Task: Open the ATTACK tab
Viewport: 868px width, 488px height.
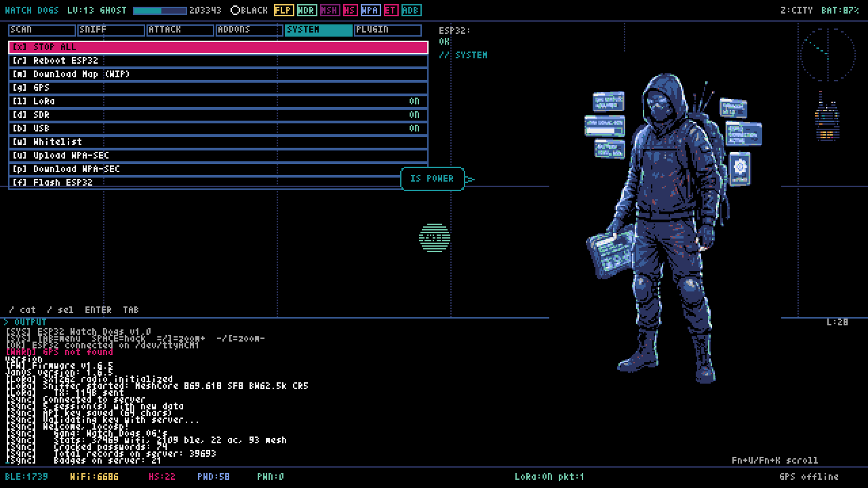Action: [x=180, y=30]
